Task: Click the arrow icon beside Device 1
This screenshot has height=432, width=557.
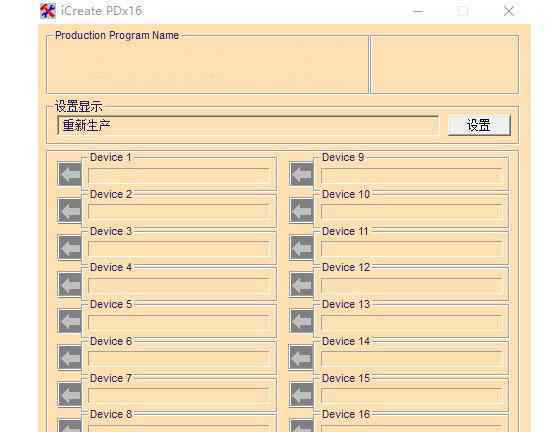Action: pyautogui.click(x=70, y=174)
